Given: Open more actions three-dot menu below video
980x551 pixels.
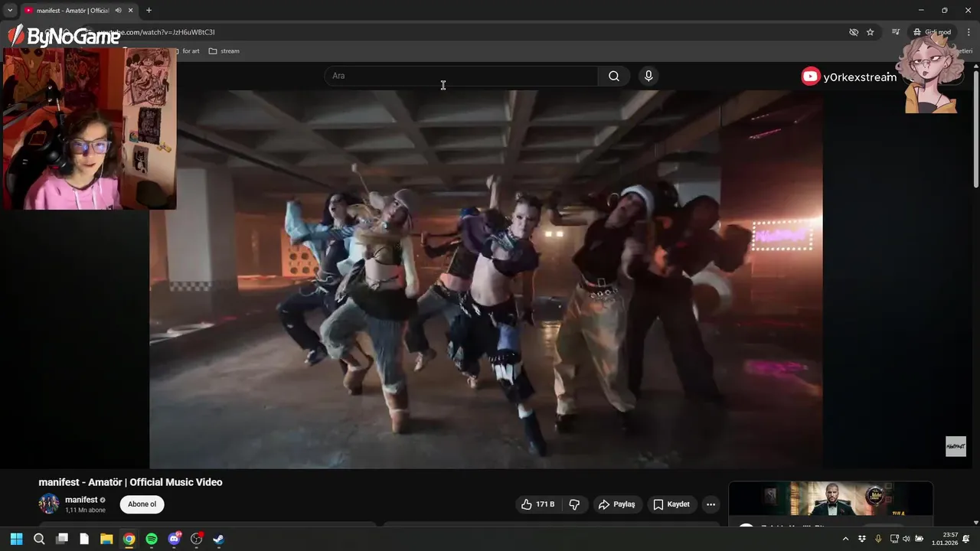Looking at the screenshot, I should click(710, 504).
